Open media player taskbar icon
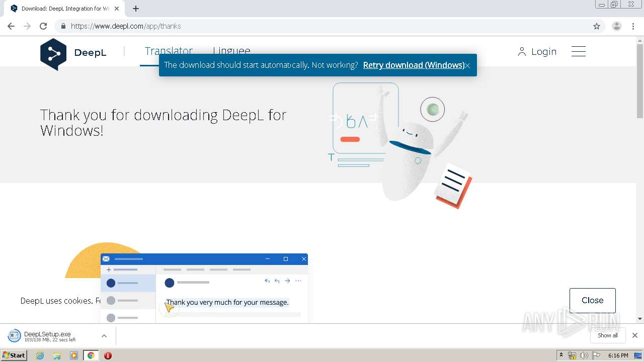The image size is (644, 362). pos(74,355)
